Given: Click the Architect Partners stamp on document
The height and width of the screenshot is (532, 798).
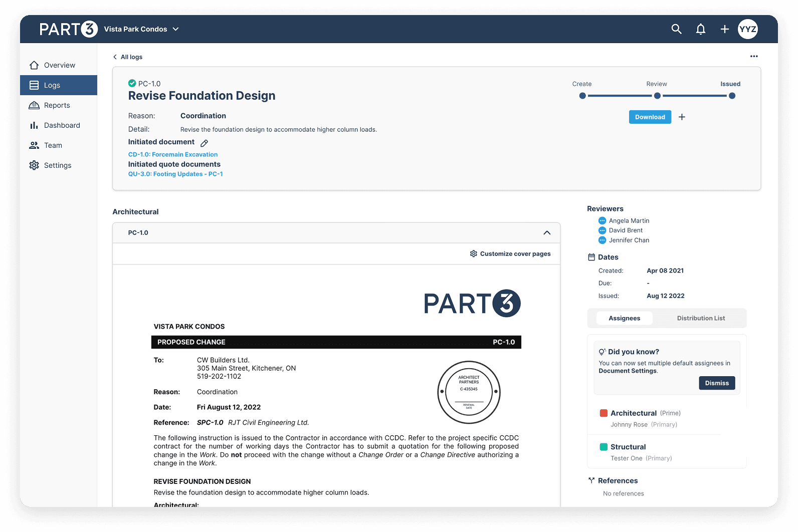Looking at the screenshot, I should pyautogui.click(x=469, y=392).
